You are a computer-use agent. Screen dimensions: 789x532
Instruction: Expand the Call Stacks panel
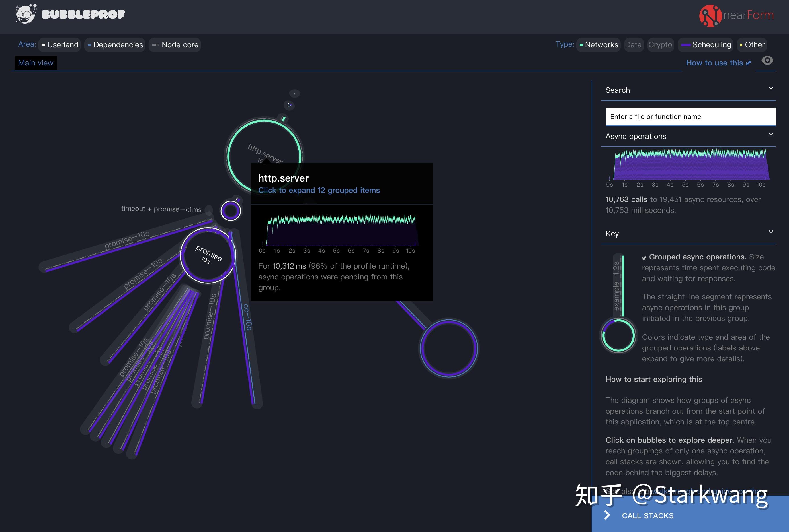click(x=647, y=515)
